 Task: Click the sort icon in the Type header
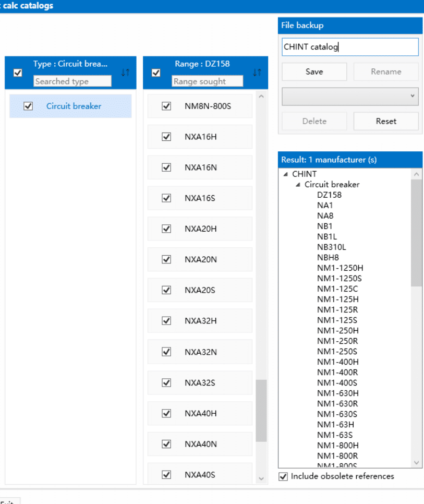click(126, 73)
